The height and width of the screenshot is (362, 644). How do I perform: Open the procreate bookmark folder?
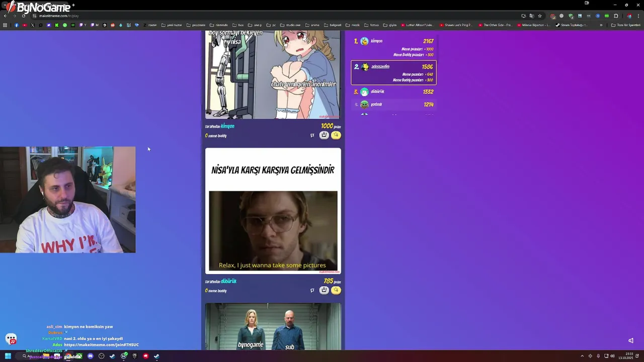[196, 25]
